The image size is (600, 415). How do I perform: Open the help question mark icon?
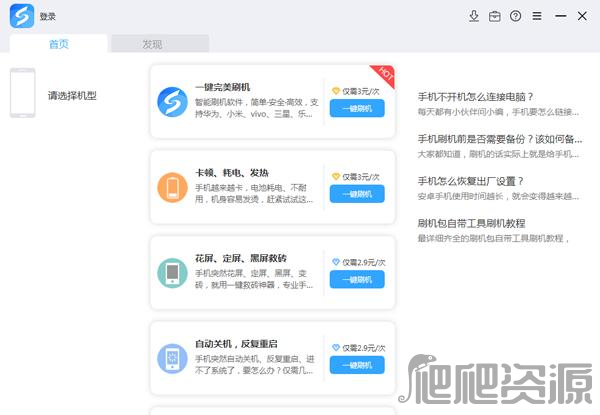[x=515, y=16]
